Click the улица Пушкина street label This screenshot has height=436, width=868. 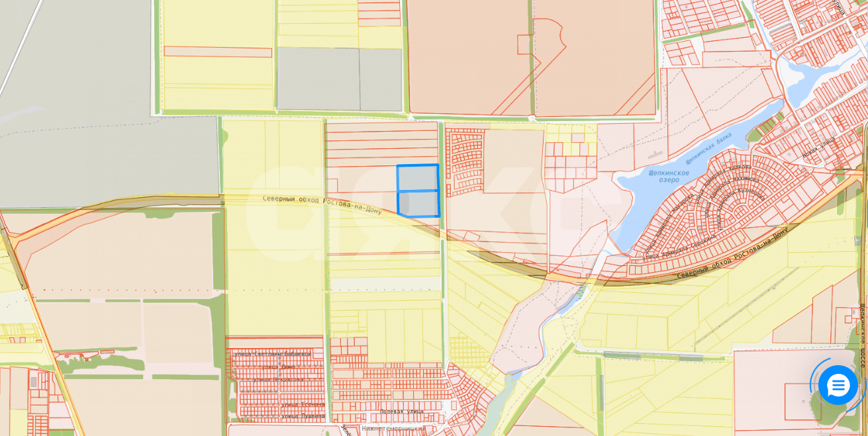(303, 416)
